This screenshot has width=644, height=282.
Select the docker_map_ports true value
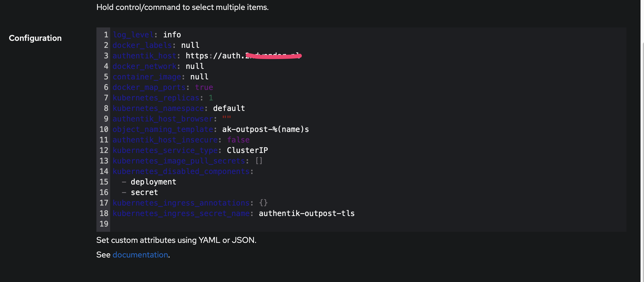(204, 87)
